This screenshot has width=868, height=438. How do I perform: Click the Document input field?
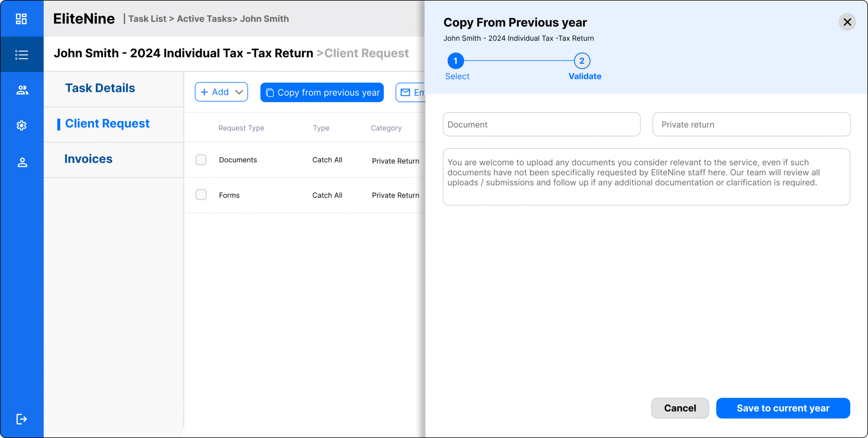(x=541, y=124)
